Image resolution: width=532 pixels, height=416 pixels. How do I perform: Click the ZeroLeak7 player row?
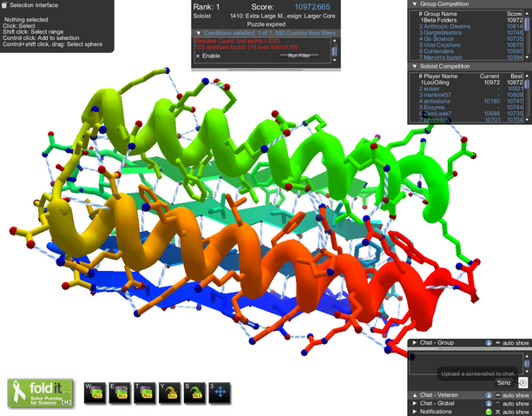(470, 114)
